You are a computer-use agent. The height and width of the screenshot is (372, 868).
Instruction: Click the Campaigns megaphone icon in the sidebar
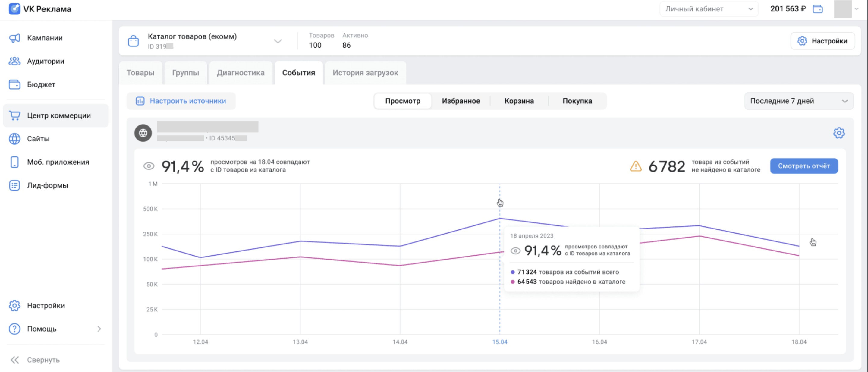tap(14, 38)
